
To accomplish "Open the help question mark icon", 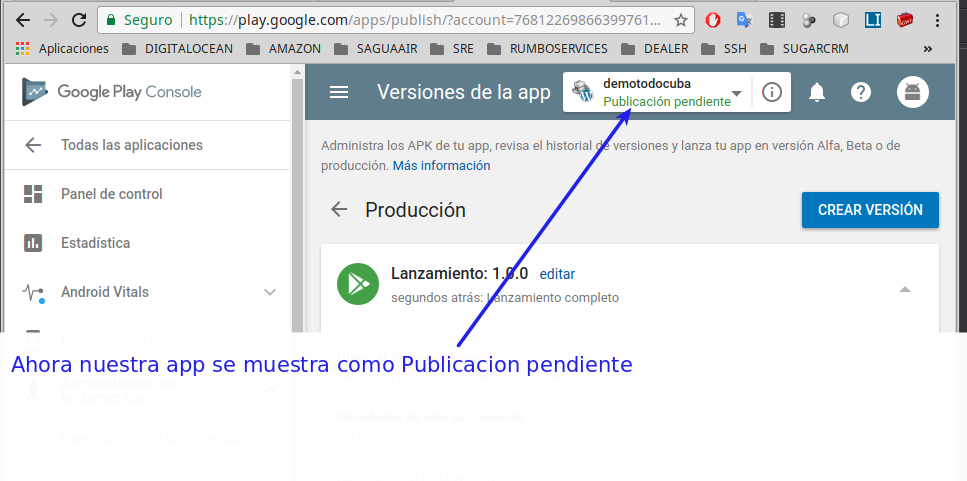I will [861, 92].
